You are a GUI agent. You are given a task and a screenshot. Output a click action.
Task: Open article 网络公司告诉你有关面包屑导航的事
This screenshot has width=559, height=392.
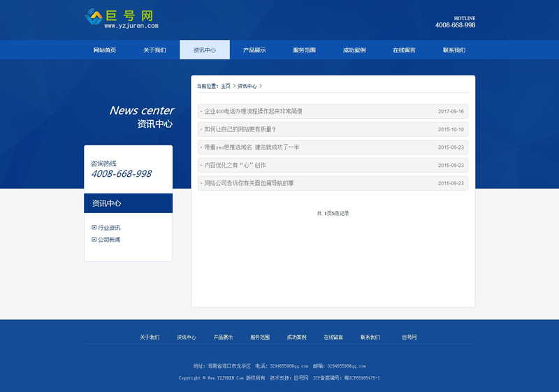click(x=249, y=183)
